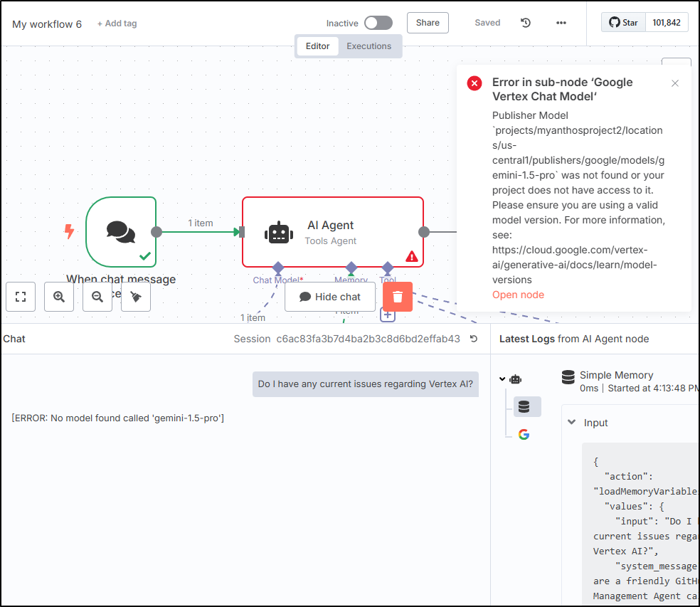
Task: Open the workflow history clock icon
Action: (x=526, y=23)
